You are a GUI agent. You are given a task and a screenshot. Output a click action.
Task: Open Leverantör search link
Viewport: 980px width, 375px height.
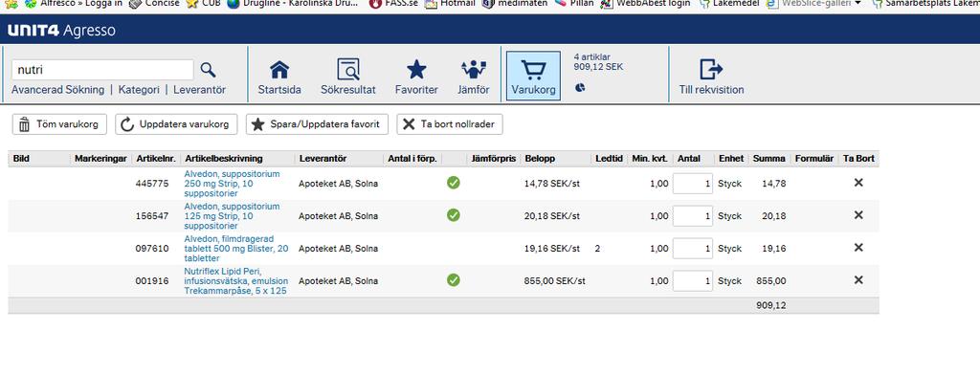pos(199,89)
